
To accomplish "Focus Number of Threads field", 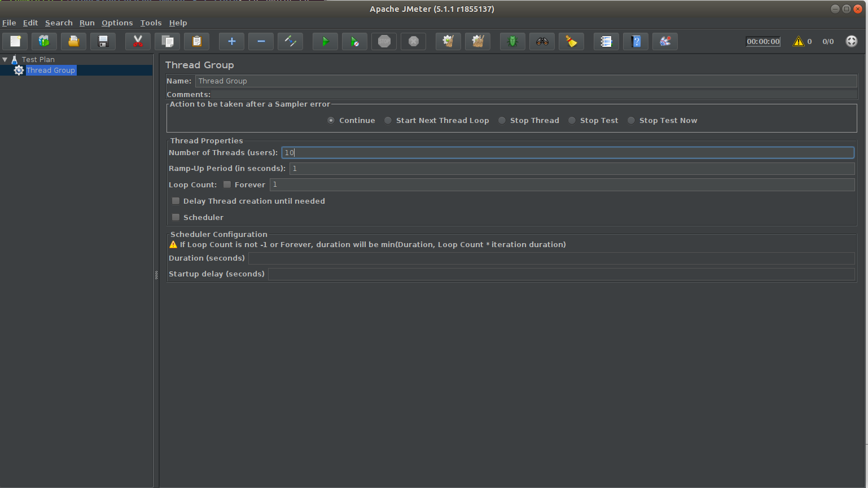I will coord(568,152).
